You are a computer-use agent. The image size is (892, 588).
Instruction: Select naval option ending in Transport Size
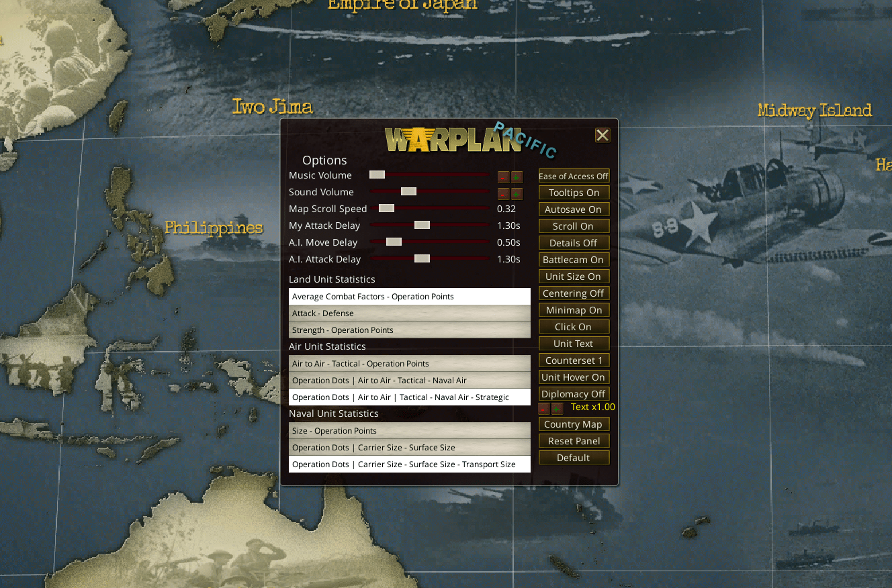tap(410, 464)
